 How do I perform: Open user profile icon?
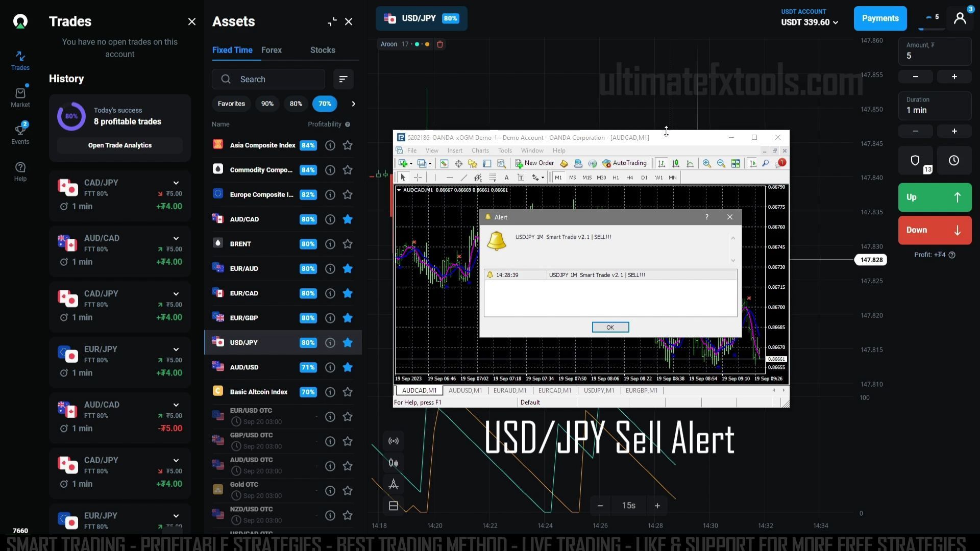[960, 18]
